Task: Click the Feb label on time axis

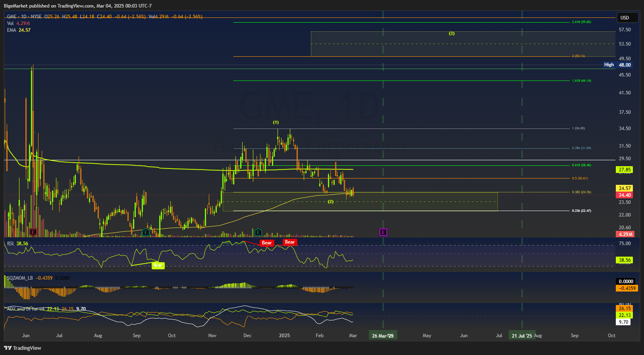Action: tap(320, 336)
